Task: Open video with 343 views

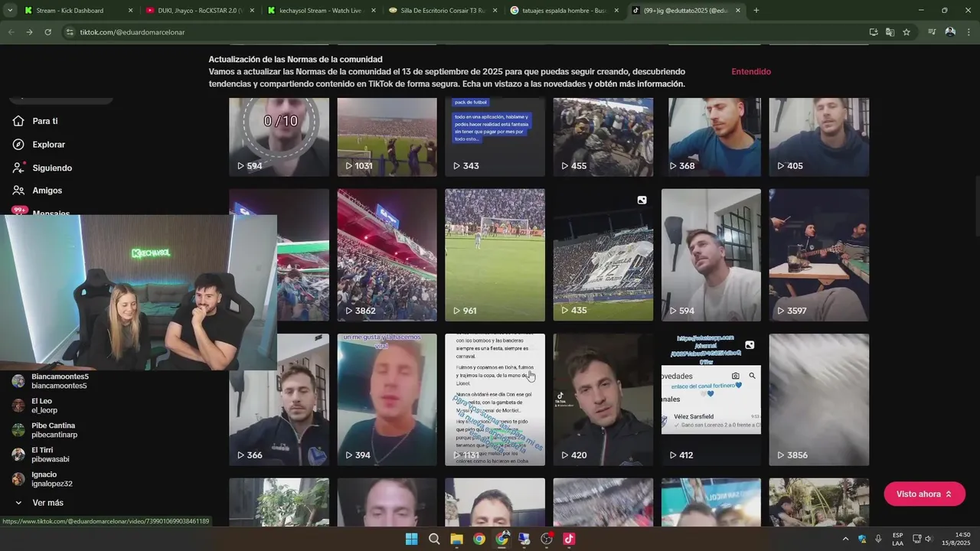Action: click(x=495, y=137)
